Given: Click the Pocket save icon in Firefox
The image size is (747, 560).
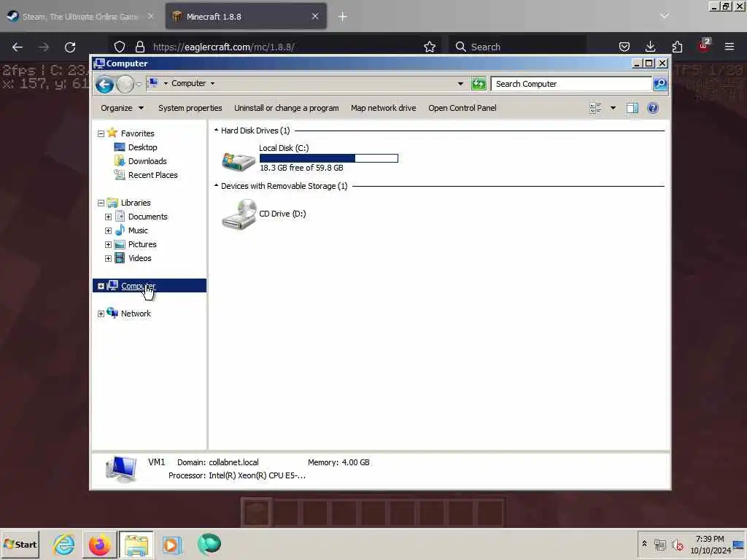Looking at the screenshot, I should [x=624, y=47].
